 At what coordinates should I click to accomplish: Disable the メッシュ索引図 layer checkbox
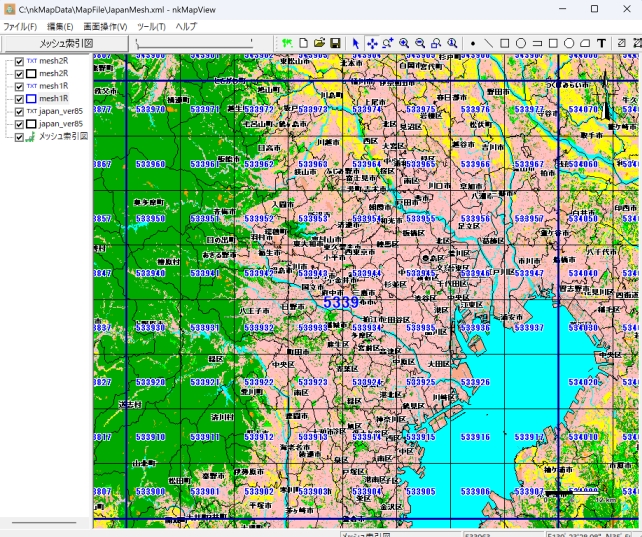tap(19, 136)
